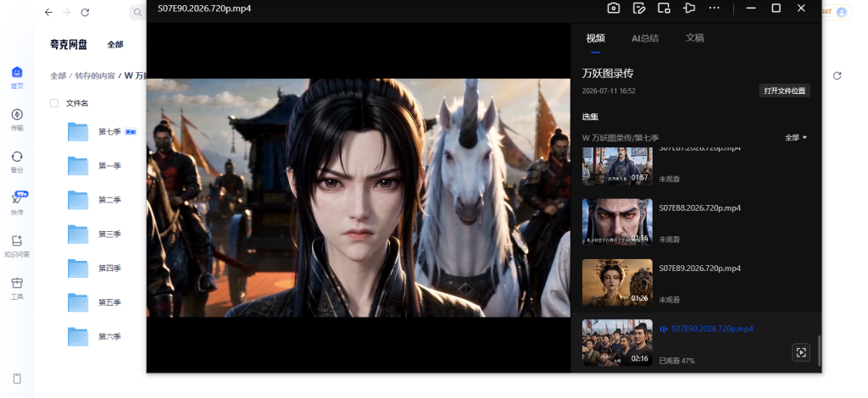Click the share/forward icon in player header
This screenshot has width=868, height=398.
point(689,8)
